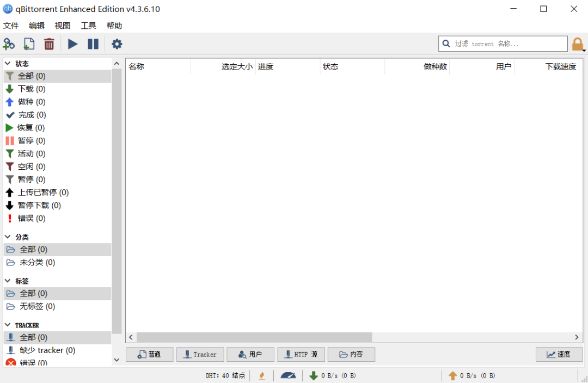Screen dimensions: 588x383
Task: Sort by the 做种数 column header
Action: click(417, 67)
